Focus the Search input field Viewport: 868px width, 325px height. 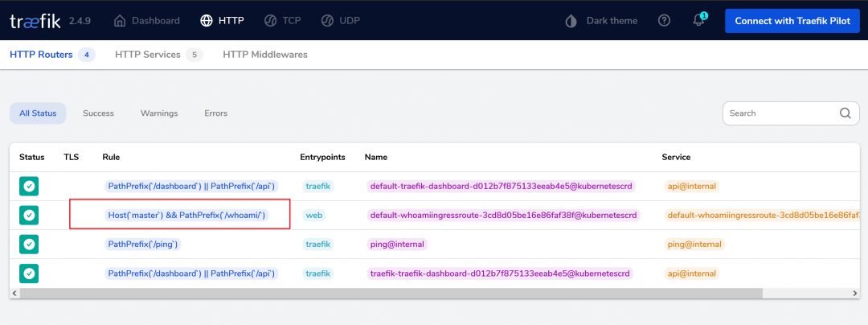[x=791, y=113]
